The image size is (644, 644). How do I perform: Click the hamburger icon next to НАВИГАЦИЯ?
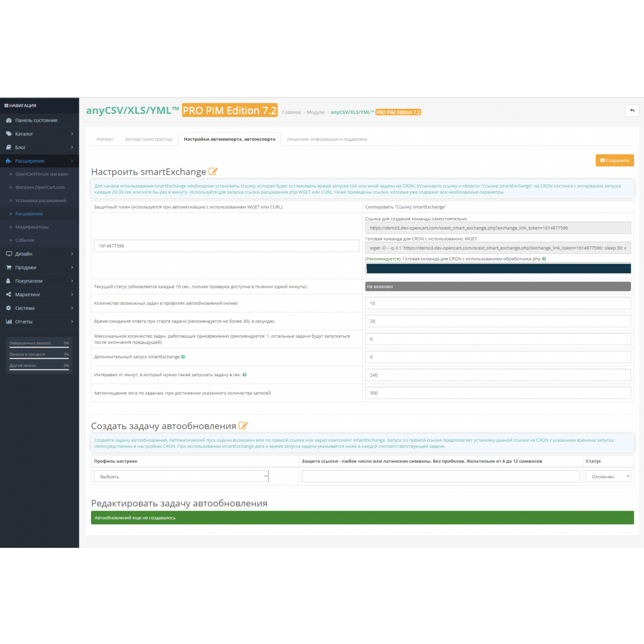point(6,106)
